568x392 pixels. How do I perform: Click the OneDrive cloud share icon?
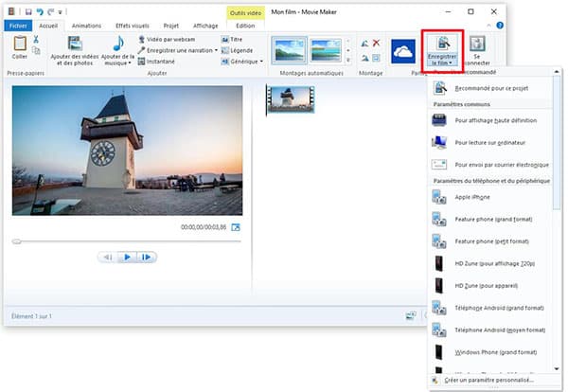tap(403, 51)
